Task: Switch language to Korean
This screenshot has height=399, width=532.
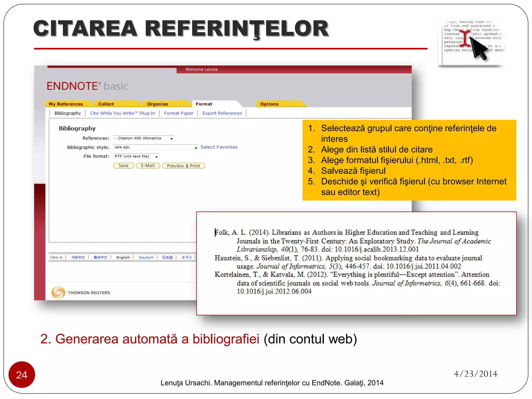Action: [x=187, y=257]
